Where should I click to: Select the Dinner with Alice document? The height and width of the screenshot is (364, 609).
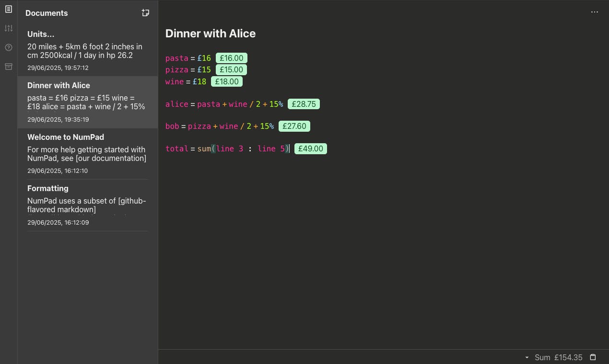88,102
